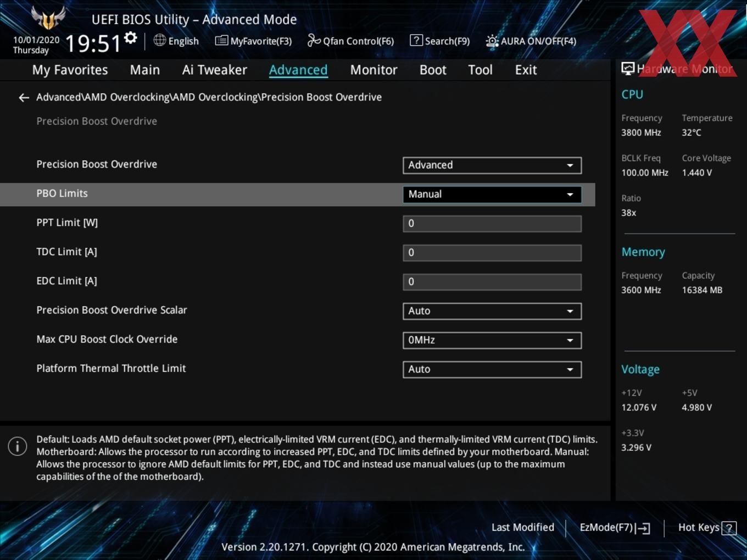Click CPU frequency value 3800 MHz

click(x=641, y=132)
